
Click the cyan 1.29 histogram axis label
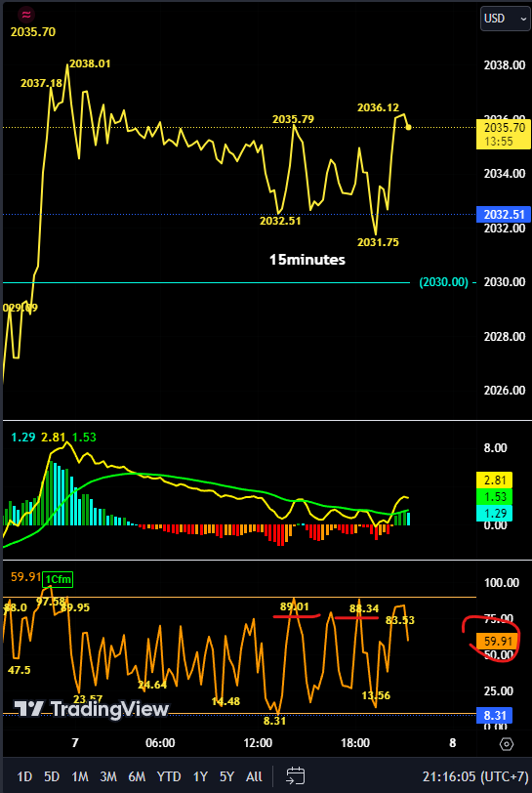tap(495, 514)
